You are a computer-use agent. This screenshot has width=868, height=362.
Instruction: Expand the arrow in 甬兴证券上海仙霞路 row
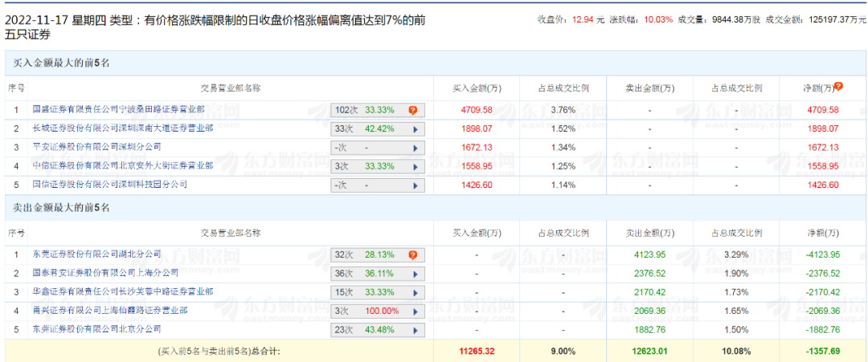tap(415, 311)
